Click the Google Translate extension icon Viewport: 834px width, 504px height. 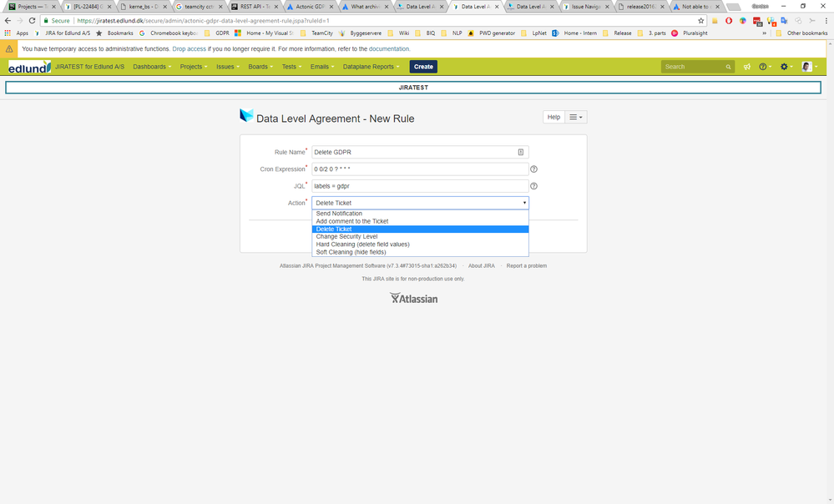(x=784, y=21)
